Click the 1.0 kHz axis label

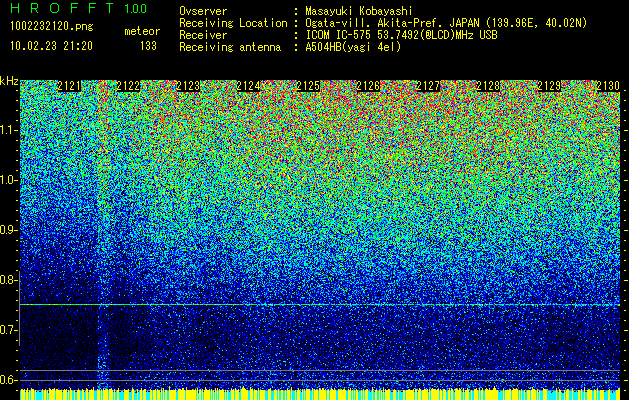(x=8, y=181)
